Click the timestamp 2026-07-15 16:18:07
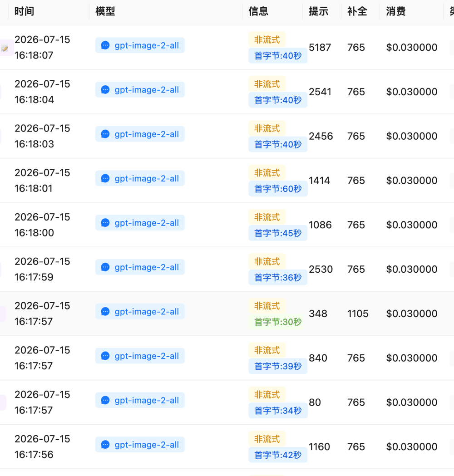The image size is (454, 476). 42,47
